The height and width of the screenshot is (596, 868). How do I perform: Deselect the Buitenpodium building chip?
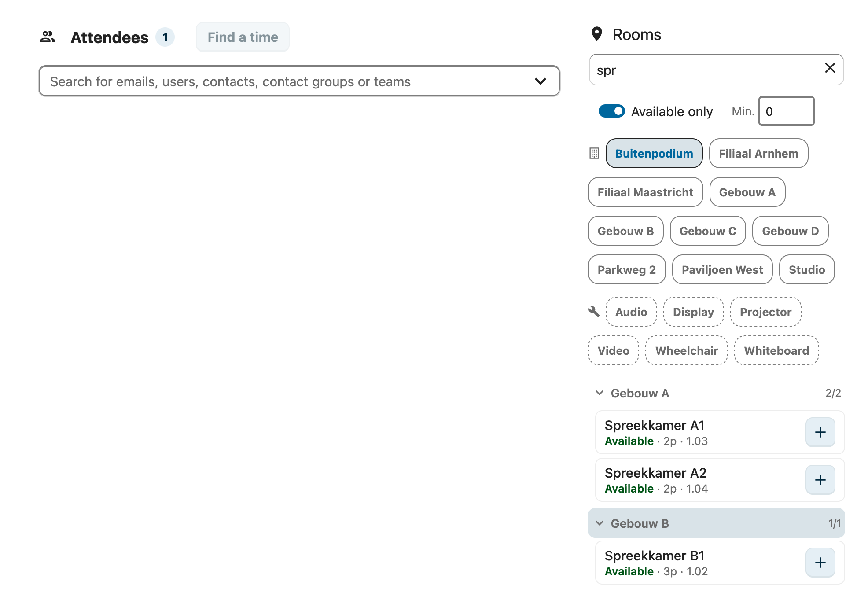point(654,153)
